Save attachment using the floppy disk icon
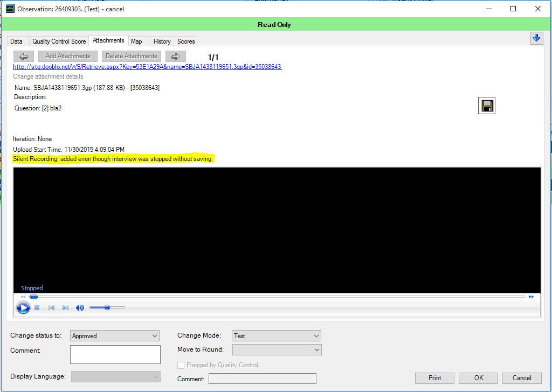 coord(487,106)
